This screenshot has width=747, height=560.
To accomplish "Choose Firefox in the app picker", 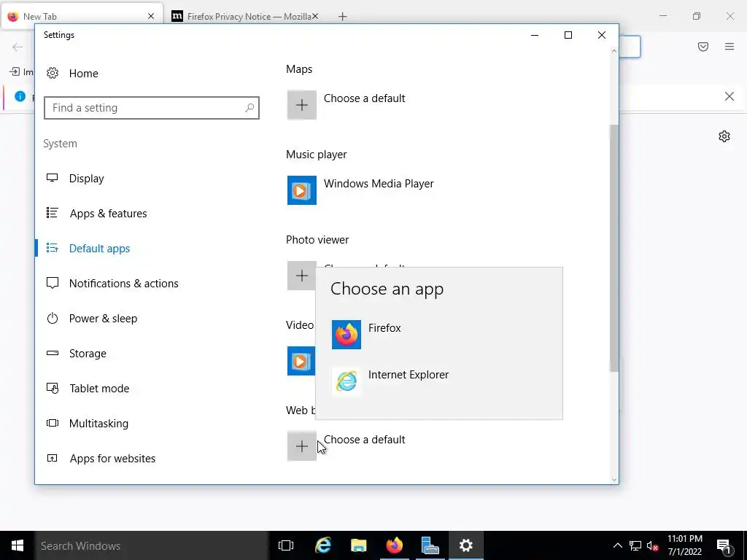I will [438, 334].
